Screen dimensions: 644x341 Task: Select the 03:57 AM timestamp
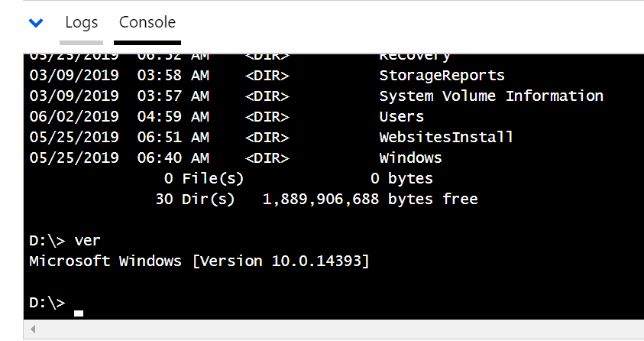pos(173,96)
